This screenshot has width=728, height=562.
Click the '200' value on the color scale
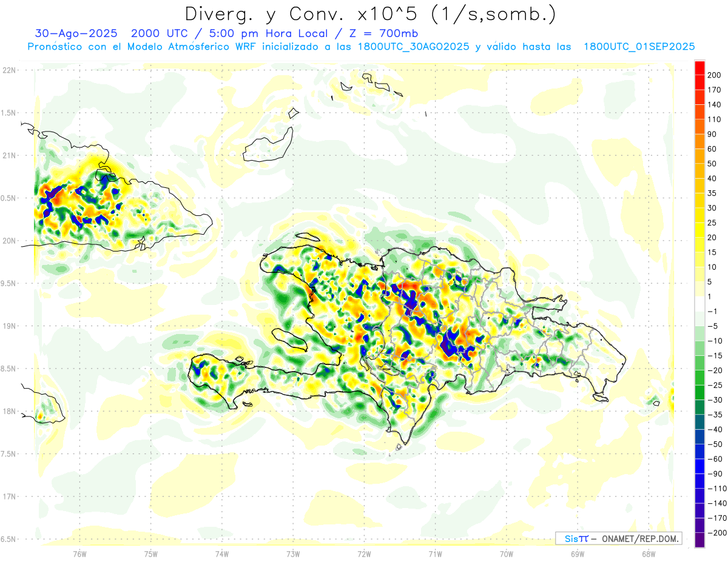point(715,75)
